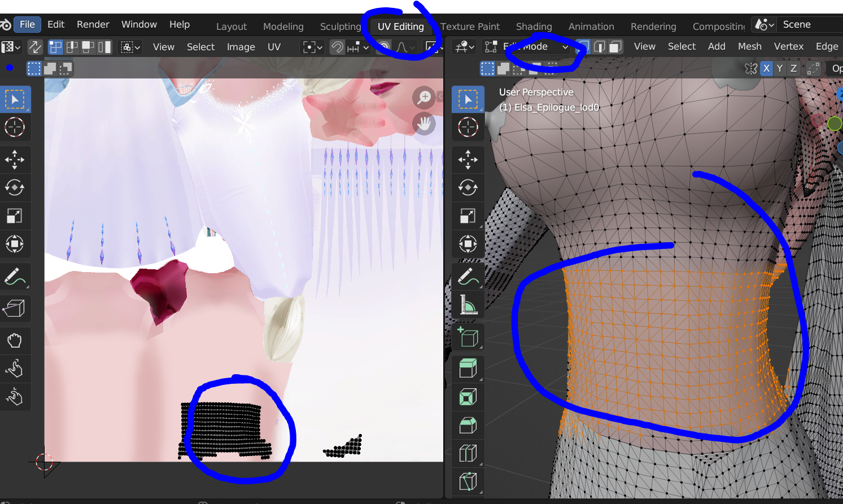843x504 pixels.
Task: Open the Edit menu
Action: coord(56,24)
